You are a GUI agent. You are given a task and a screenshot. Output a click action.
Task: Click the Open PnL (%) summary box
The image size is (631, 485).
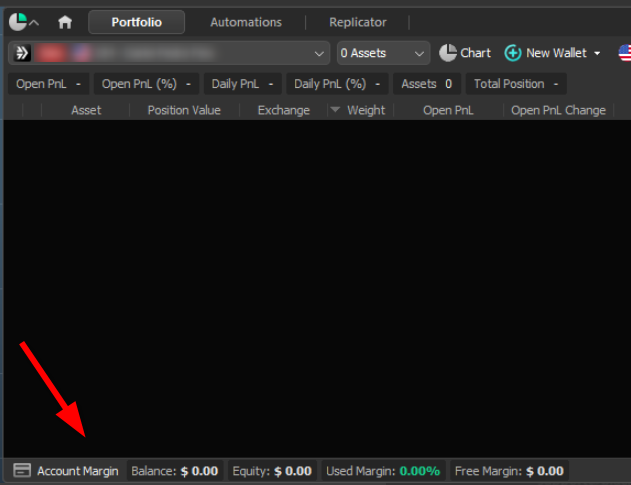point(146,84)
